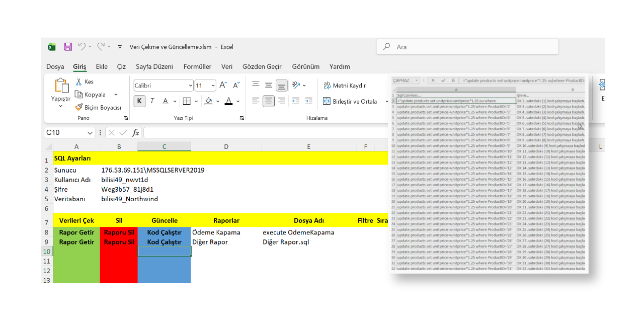Click the fx insert function icon
644x322 pixels.
(135, 133)
